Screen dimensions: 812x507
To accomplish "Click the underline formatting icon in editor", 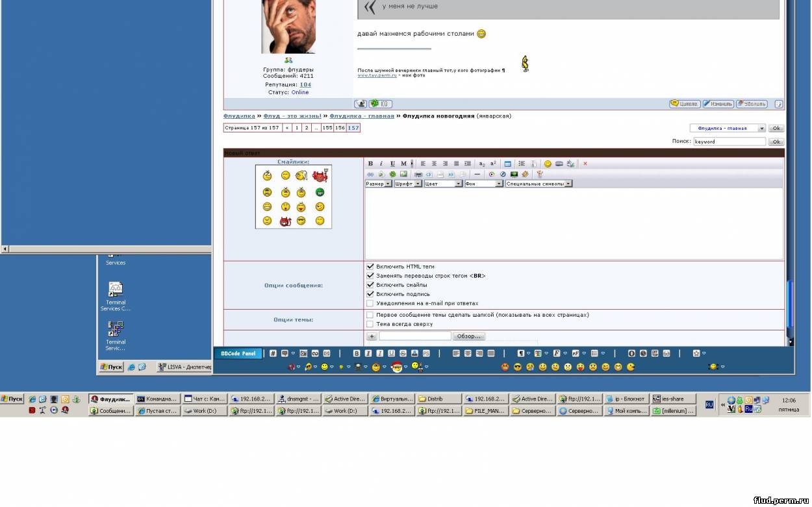I will [392, 164].
